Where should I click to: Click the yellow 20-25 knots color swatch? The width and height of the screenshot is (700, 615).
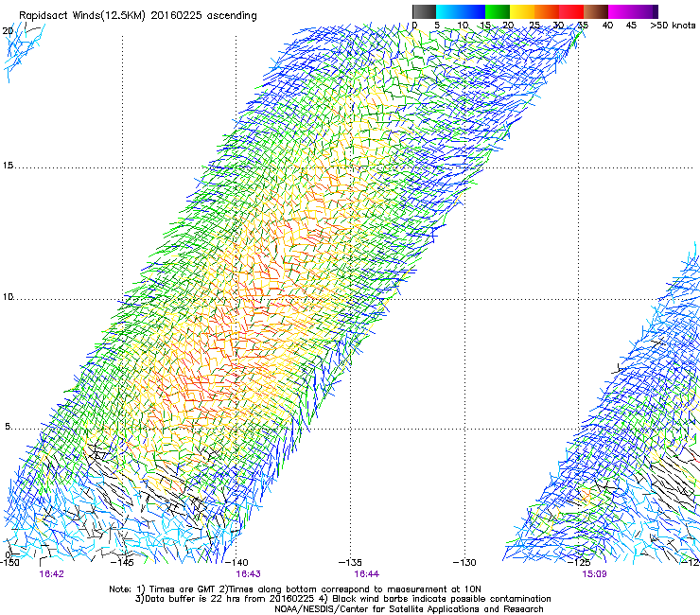pos(522,11)
